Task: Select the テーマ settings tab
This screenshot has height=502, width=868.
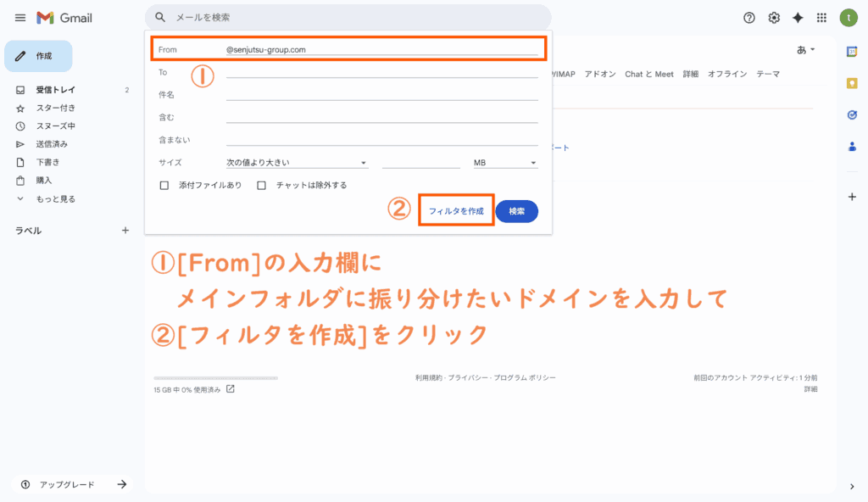Action: (x=768, y=75)
